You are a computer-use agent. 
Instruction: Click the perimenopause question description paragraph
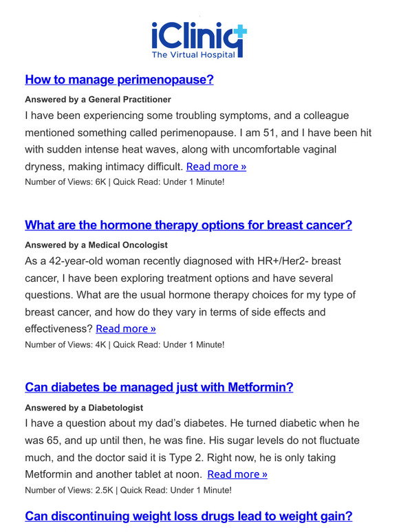(x=198, y=141)
